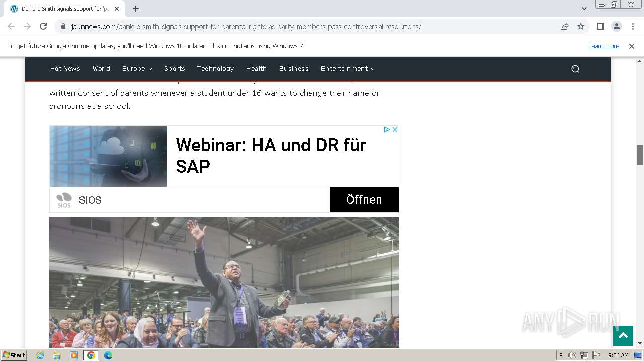
Task: View site information via the lock icon
Action: coord(63,26)
